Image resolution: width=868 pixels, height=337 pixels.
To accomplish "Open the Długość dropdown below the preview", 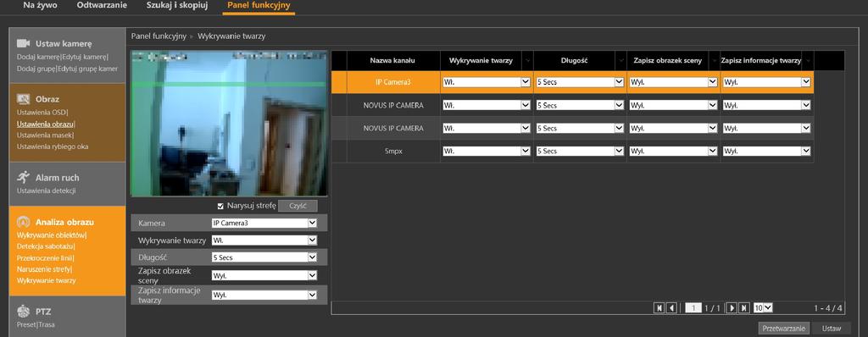I will click(264, 257).
